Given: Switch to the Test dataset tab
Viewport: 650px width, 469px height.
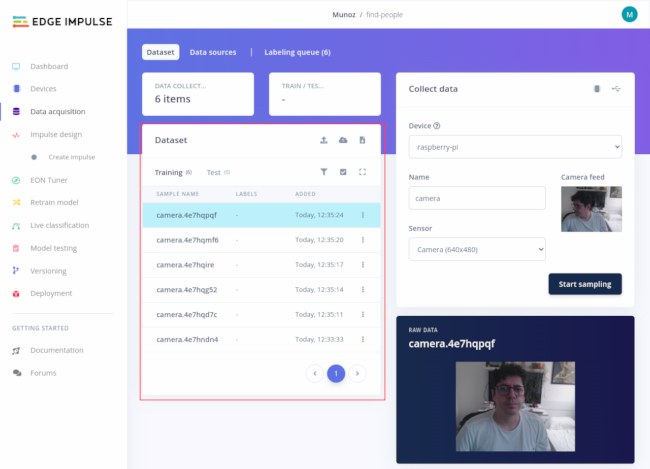Looking at the screenshot, I should [213, 172].
